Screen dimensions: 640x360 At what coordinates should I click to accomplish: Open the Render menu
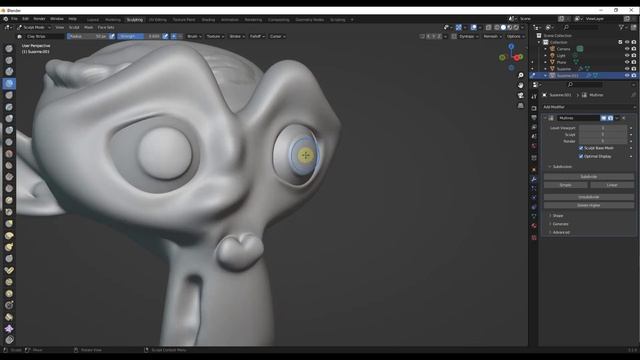pos(39,19)
